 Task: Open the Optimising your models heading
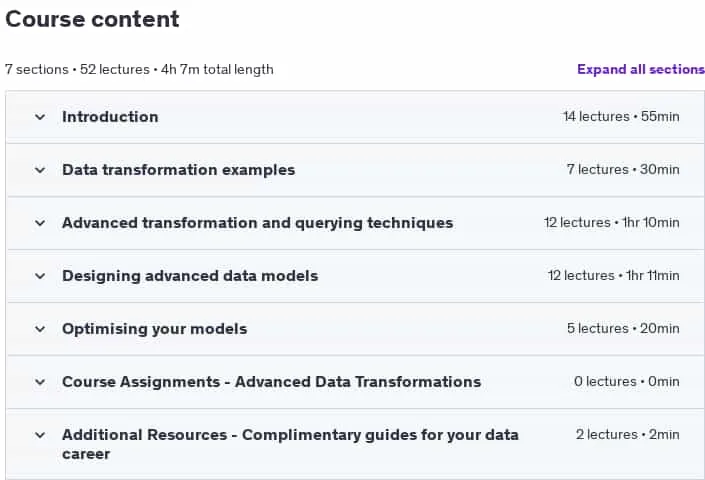pos(155,329)
